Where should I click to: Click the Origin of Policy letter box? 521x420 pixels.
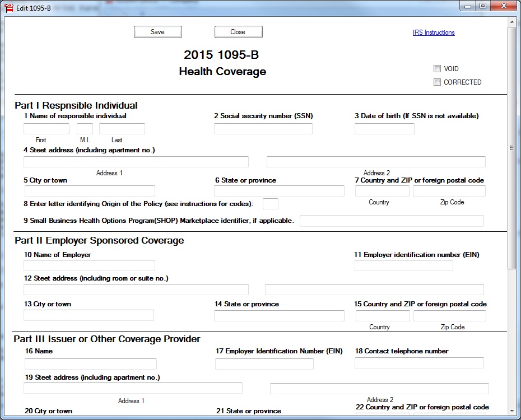pyautogui.click(x=271, y=203)
